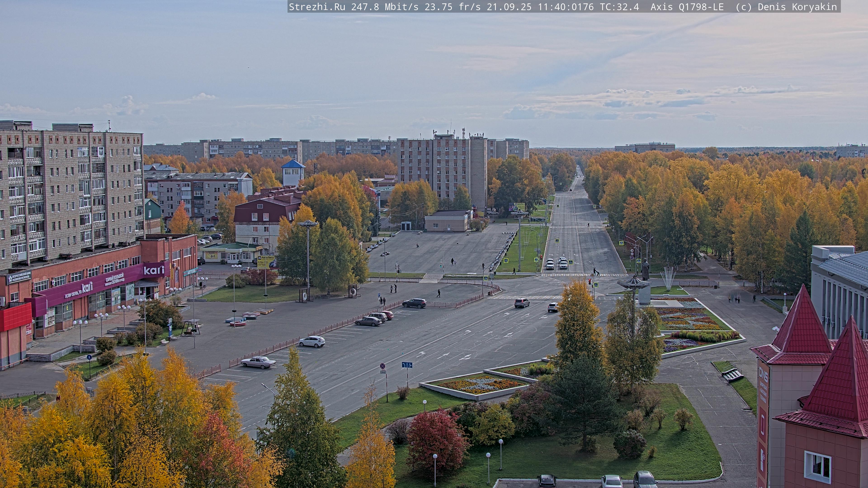
Task: Click the Strezhi.Ru text in overlay
Action: point(317,7)
